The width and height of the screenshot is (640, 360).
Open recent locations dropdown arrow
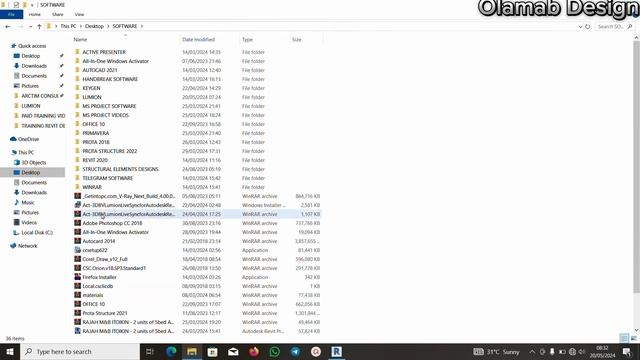coord(31,27)
